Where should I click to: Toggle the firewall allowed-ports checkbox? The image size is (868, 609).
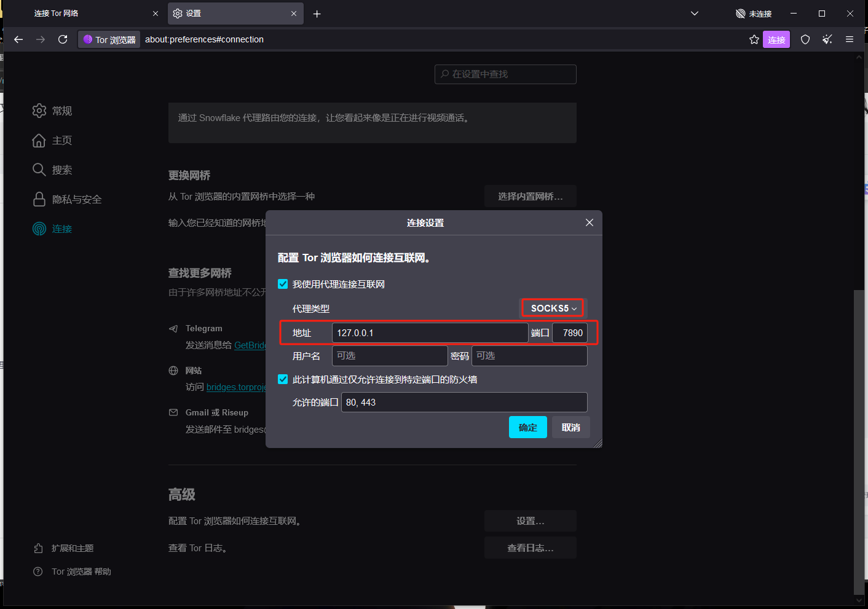tap(283, 379)
